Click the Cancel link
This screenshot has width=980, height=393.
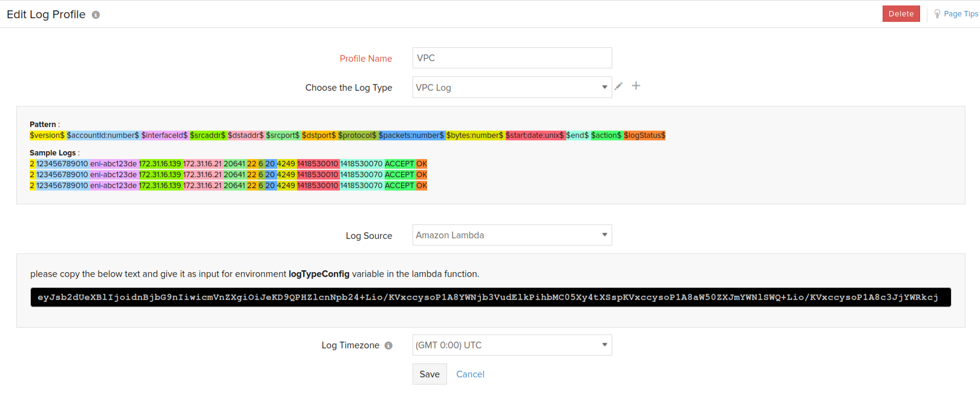(470, 374)
